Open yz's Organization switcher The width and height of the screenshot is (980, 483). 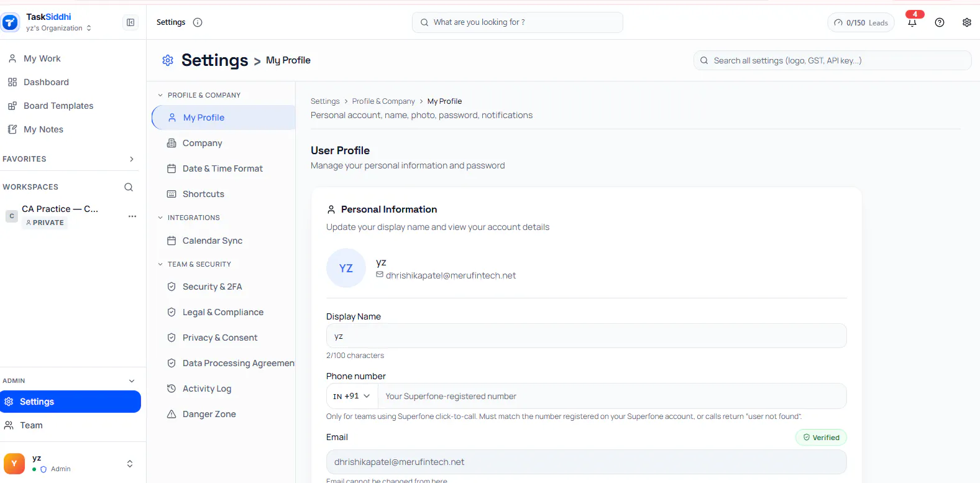coord(59,28)
